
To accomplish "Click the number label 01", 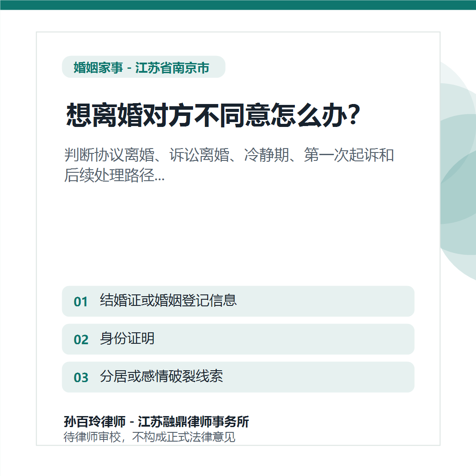I will pos(81,302).
